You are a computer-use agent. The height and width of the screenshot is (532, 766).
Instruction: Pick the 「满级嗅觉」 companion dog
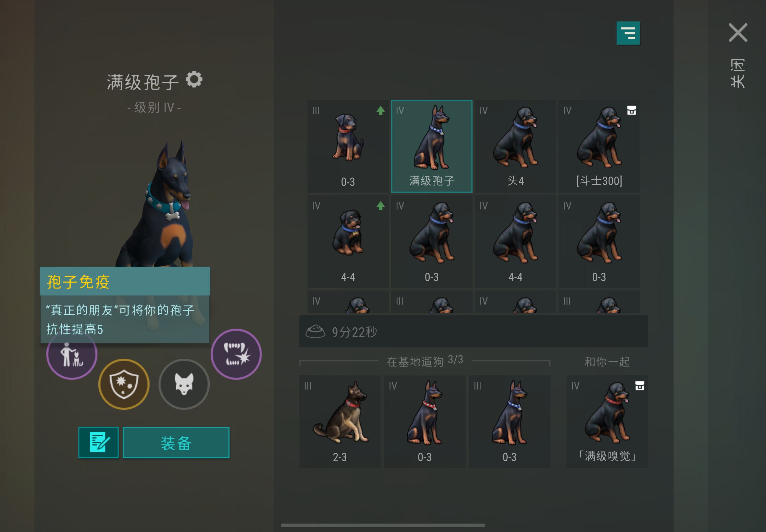607,421
